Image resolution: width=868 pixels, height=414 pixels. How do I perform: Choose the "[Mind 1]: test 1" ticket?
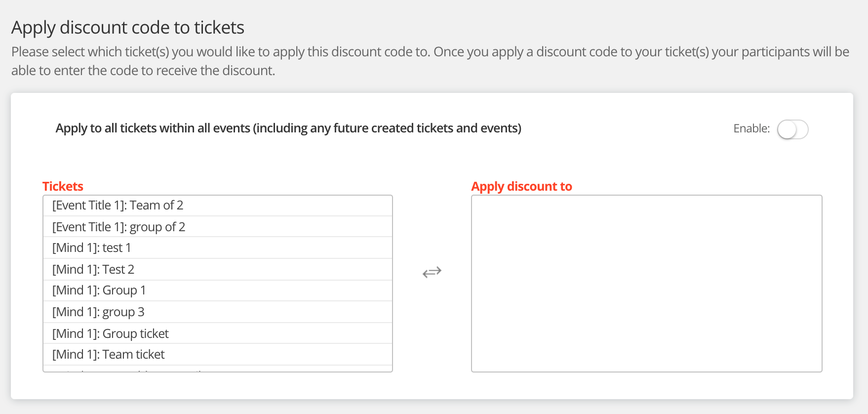[91, 248]
